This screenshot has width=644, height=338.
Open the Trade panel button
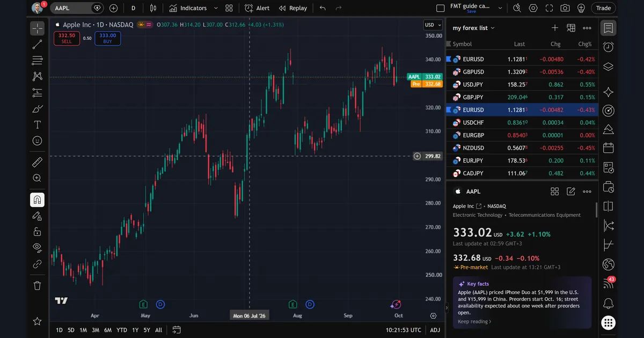[x=604, y=8]
